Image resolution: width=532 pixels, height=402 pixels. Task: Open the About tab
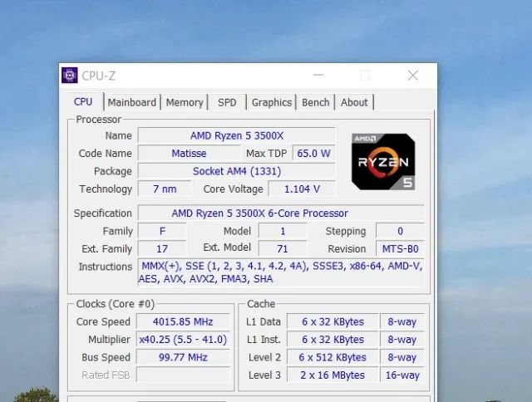pyautogui.click(x=354, y=102)
